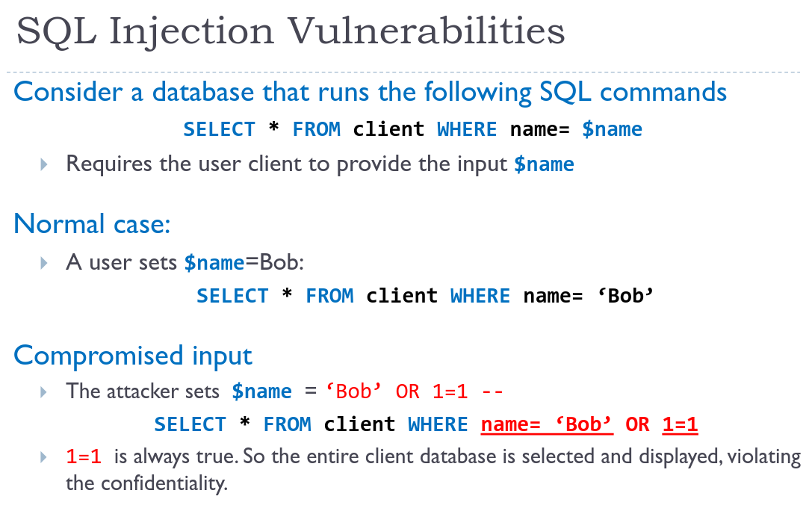Click the bullet arrow before 'A user sets'
The image size is (812, 511).
(x=44, y=263)
